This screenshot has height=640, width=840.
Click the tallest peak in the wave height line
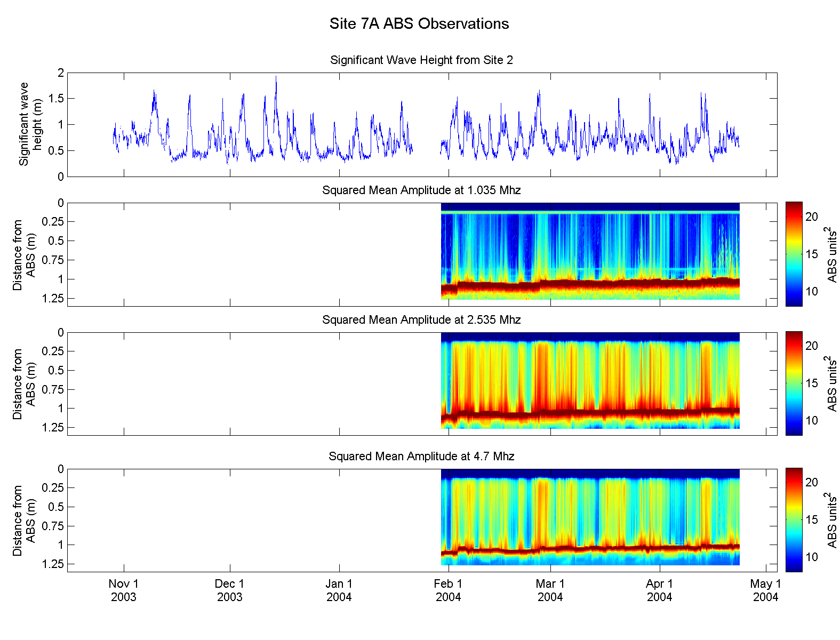pos(276,78)
